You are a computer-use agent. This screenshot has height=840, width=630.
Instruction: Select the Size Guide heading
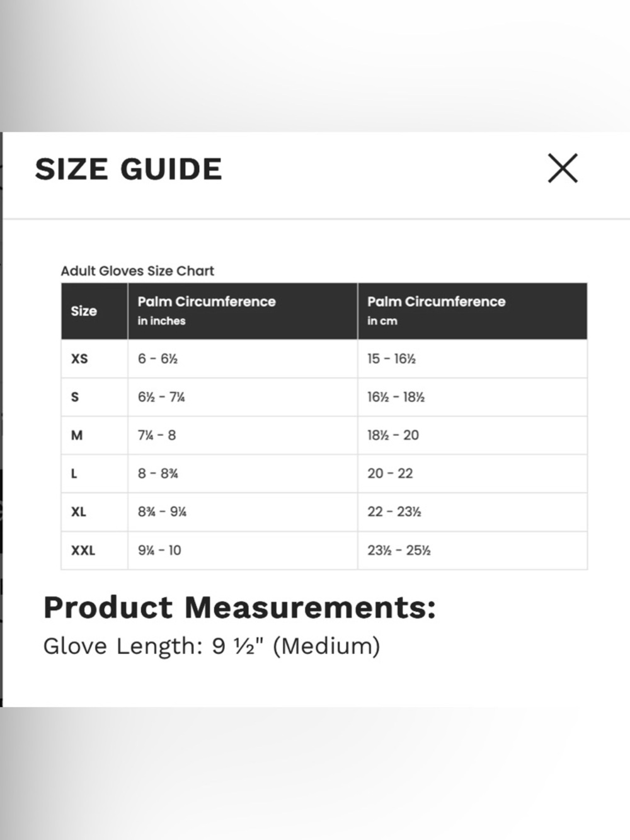pos(129,169)
